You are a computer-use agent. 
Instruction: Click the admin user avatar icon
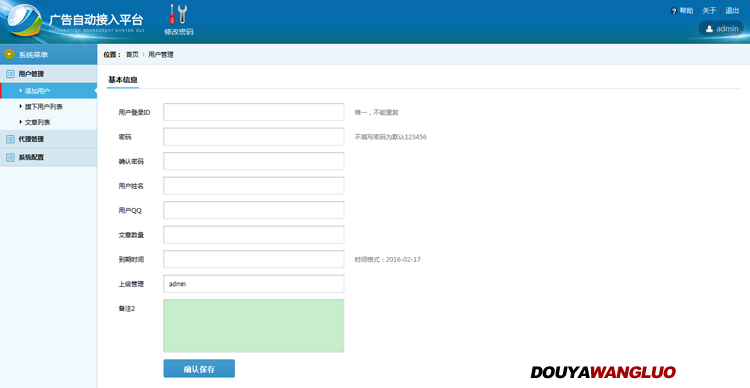pyautogui.click(x=709, y=29)
